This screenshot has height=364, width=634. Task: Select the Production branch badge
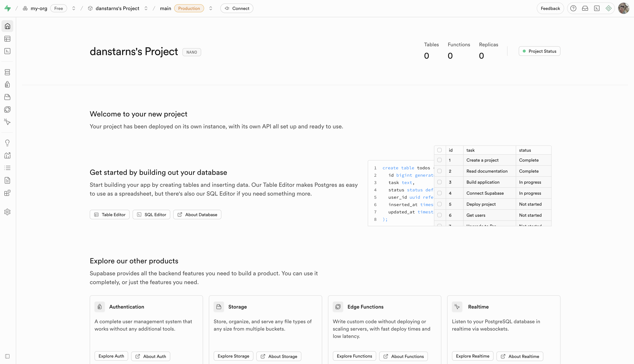coord(189,8)
